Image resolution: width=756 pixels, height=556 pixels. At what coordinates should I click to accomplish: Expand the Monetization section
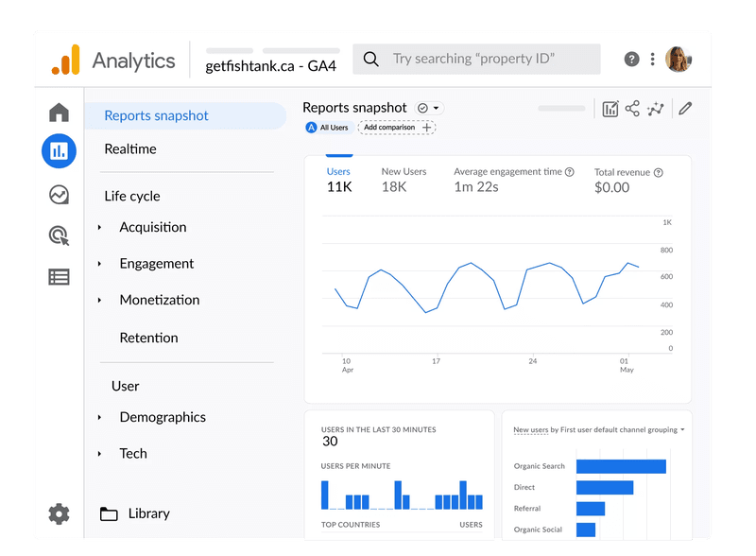point(159,300)
